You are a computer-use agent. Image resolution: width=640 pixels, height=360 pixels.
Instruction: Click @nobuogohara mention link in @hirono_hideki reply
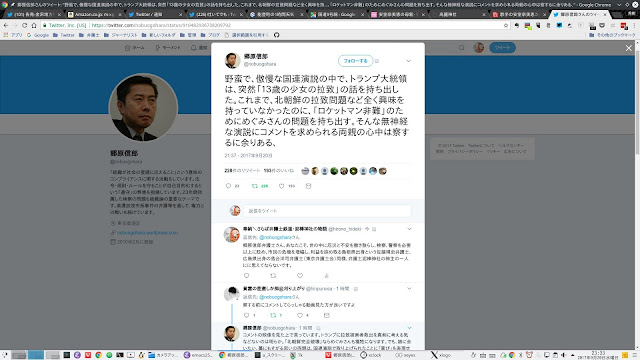(276, 237)
